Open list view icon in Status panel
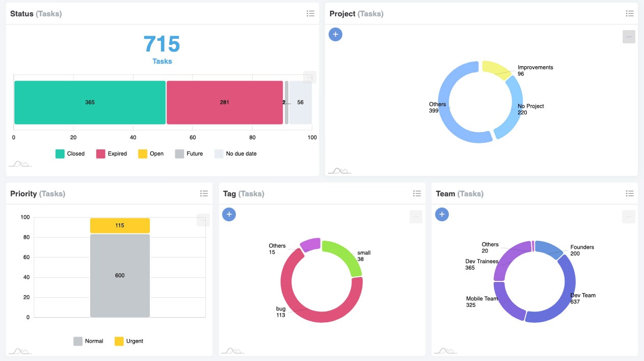Screen dimensions: 644x361 point(310,14)
